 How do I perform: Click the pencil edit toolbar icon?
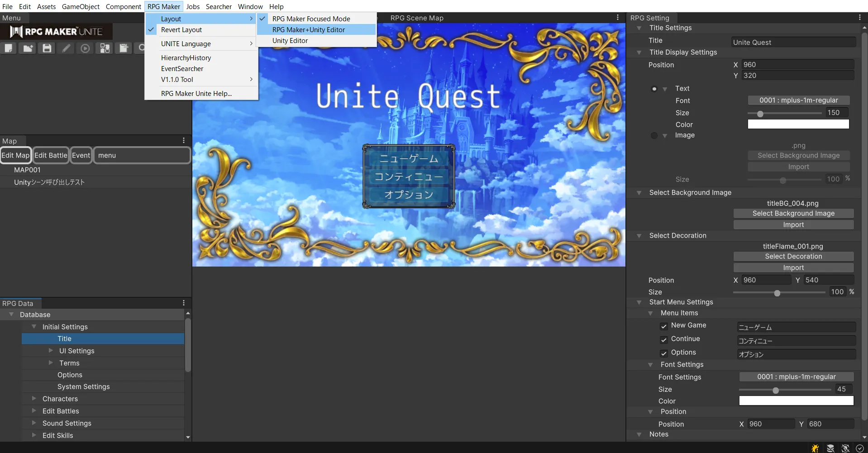[x=67, y=48]
